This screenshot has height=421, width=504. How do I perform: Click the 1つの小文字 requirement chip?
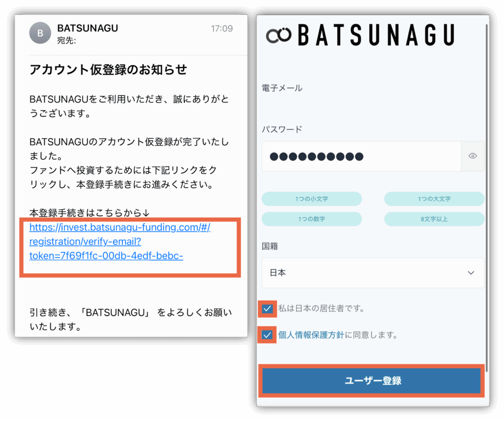pyautogui.click(x=312, y=199)
